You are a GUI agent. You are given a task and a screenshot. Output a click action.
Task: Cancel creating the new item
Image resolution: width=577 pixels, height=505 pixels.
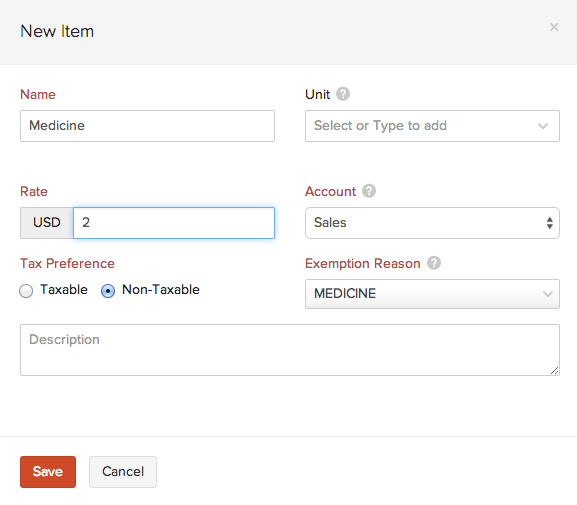pyautogui.click(x=123, y=472)
